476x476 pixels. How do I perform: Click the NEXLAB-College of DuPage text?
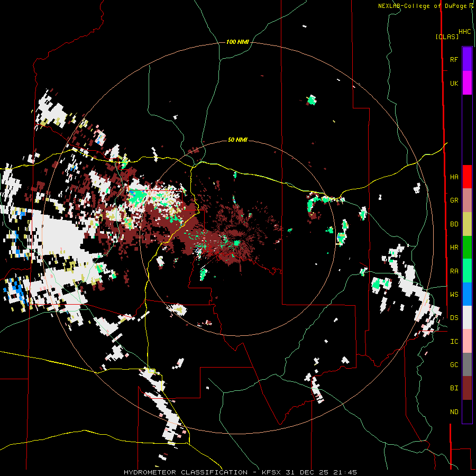423,6
